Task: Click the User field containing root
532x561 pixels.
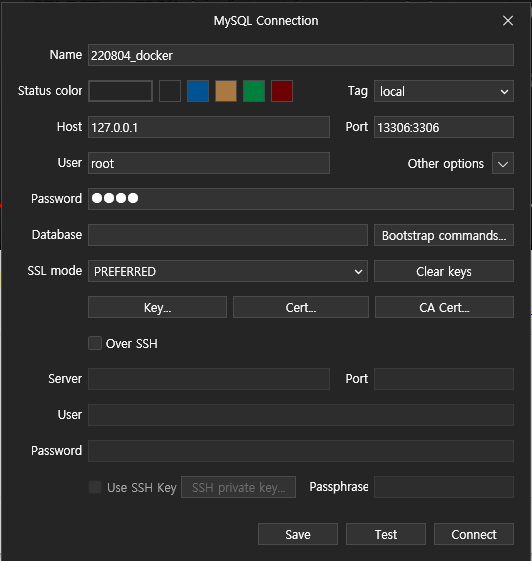Action: click(x=209, y=163)
